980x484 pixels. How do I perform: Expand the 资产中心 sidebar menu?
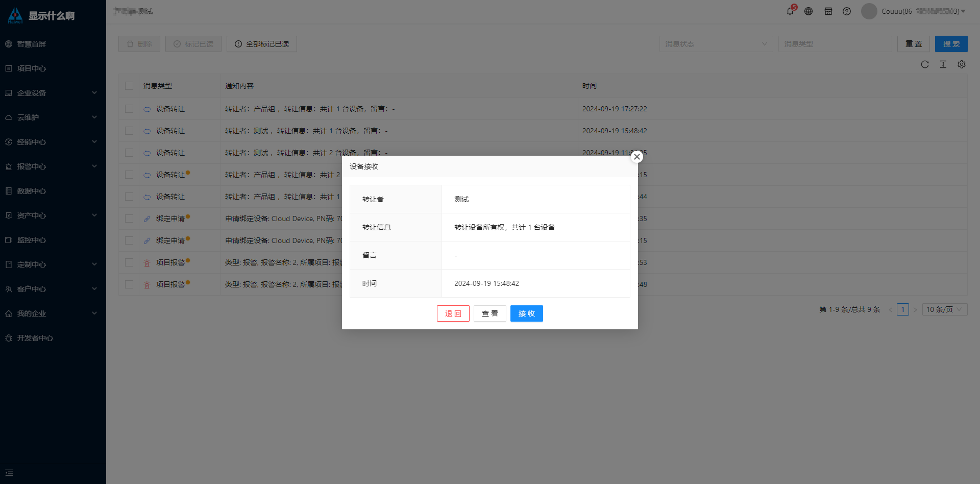(53, 215)
